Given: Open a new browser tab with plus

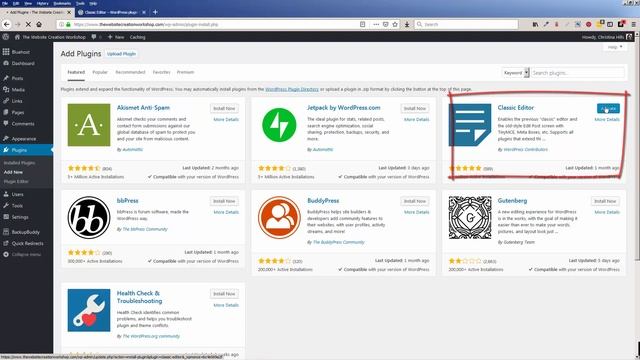Looking at the screenshot, I should coord(155,12).
